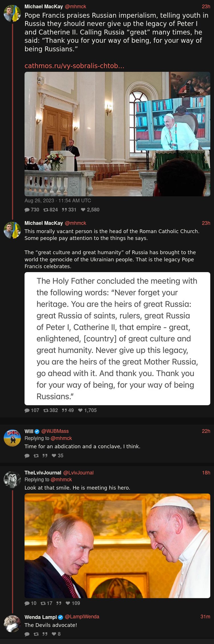Like Will's reply with 35 hearts
The width and height of the screenshot is (214, 644).
(54, 456)
